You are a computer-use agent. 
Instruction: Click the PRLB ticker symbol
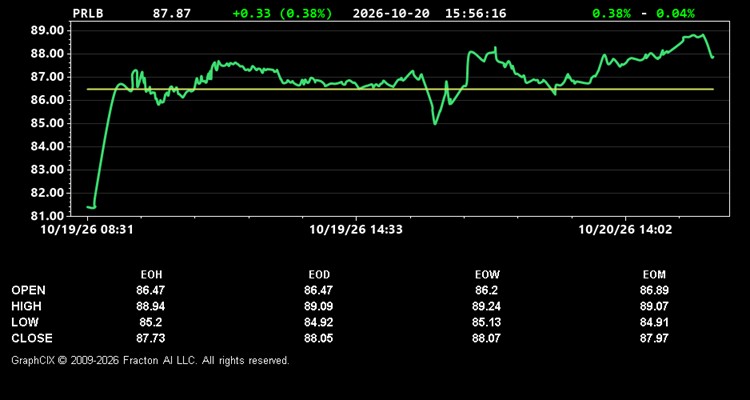click(88, 13)
